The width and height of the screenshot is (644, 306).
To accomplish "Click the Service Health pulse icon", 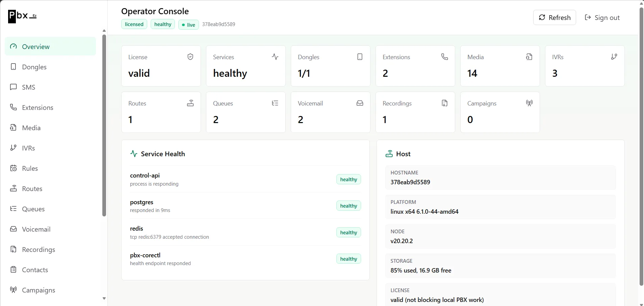I will pyautogui.click(x=134, y=154).
